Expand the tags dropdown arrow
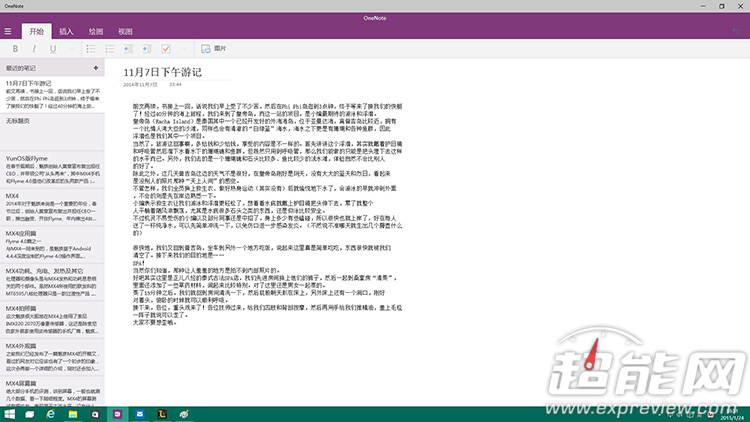Screen dimensions: 750x422 (x=183, y=49)
